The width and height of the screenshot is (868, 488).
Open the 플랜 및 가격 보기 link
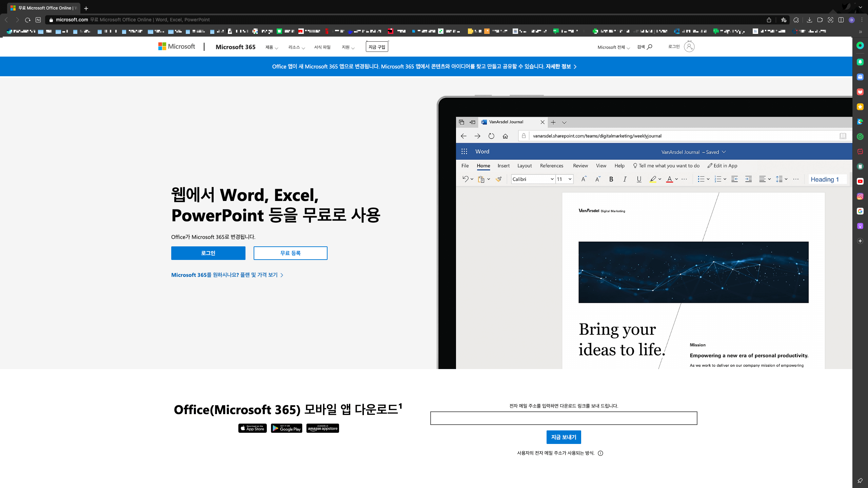click(x=227, y=275)
